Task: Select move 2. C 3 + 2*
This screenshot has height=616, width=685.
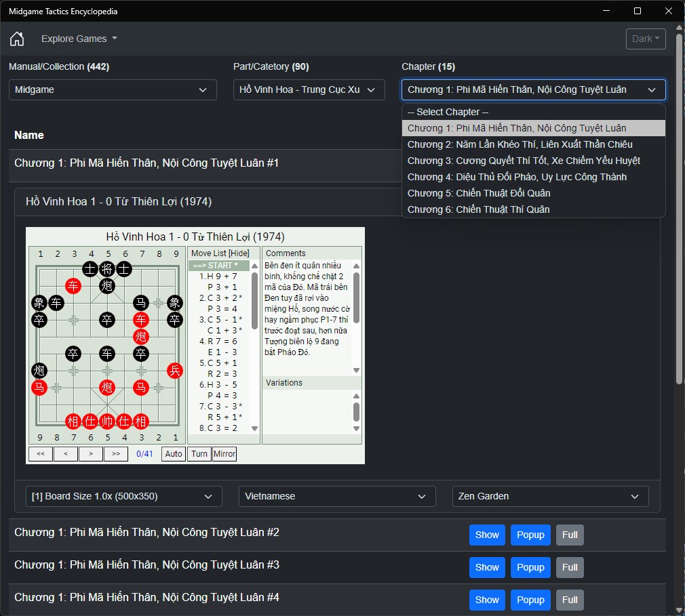Action: 219,297
